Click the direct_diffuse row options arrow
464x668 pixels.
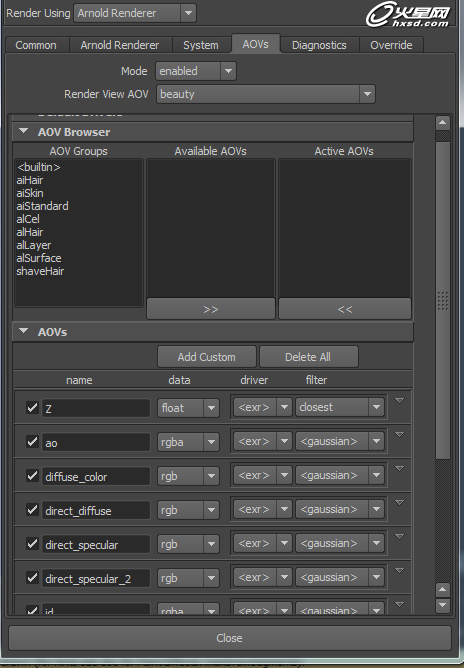[x=399, y=503]
